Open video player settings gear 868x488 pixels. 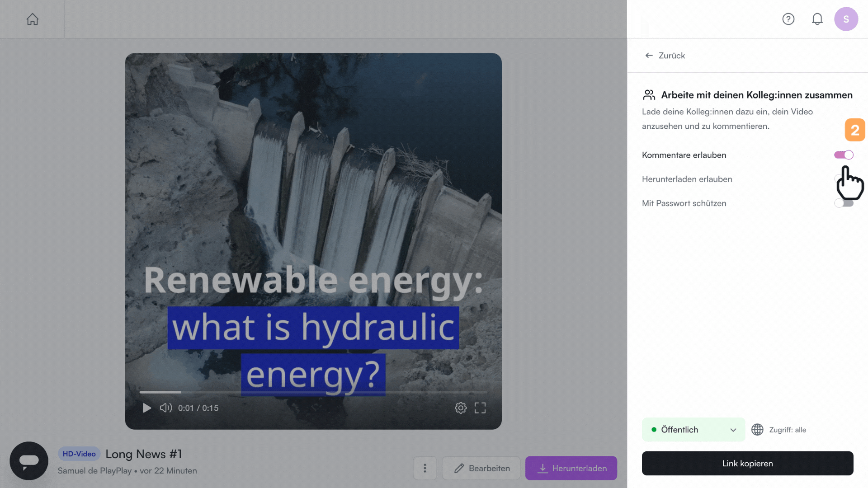click(x=460, y=408)
